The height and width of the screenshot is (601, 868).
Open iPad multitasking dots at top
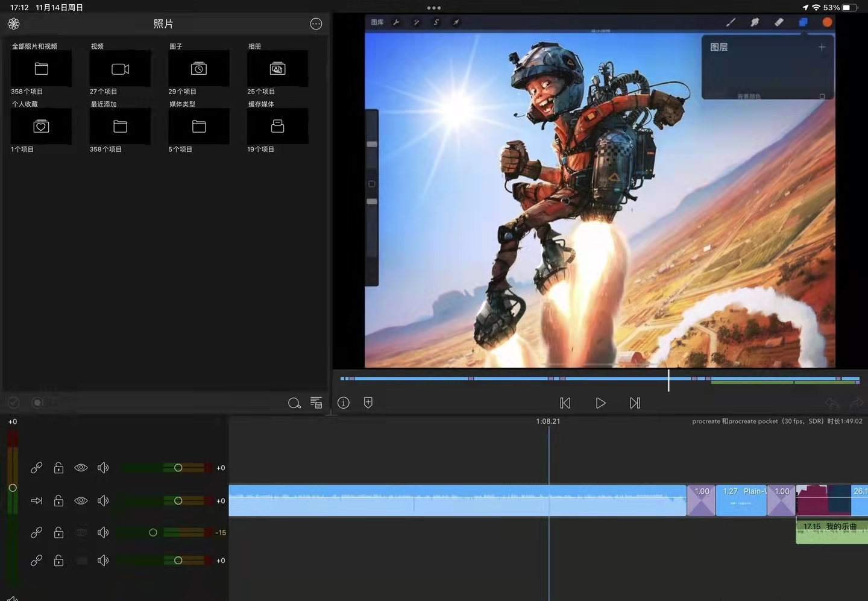point(434,8)
